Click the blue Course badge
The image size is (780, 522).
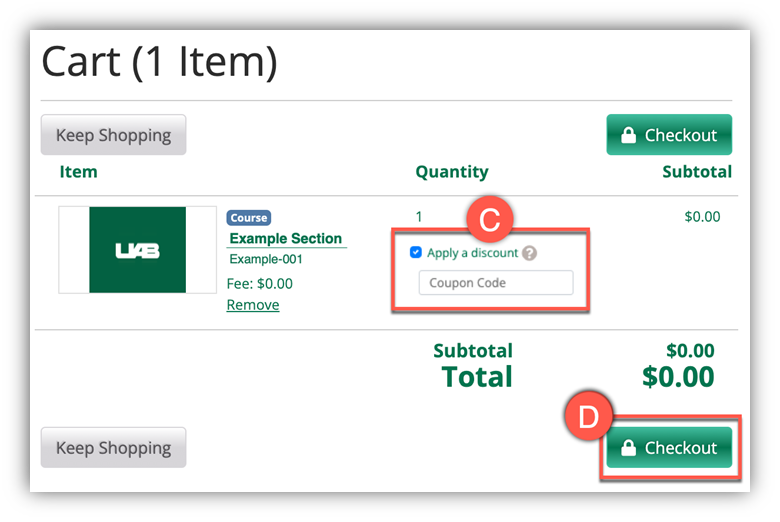point(249,218)
